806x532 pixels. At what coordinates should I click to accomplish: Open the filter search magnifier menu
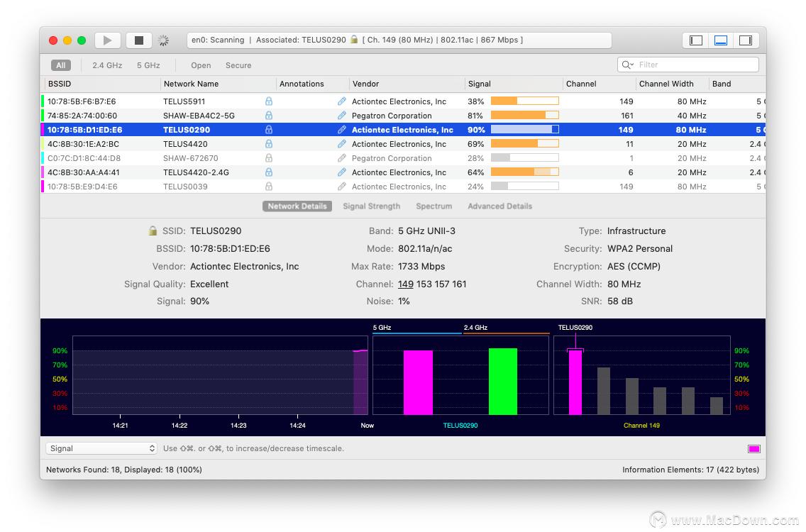(x=628, y=65)
